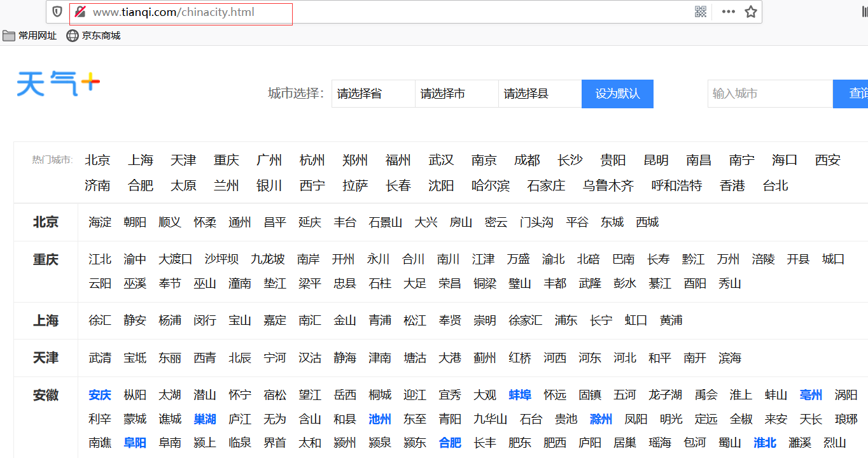Open the bold blue 巢湖 link
Image resolution: width=868 pixels, height=458 pixels.
(205, 419)
